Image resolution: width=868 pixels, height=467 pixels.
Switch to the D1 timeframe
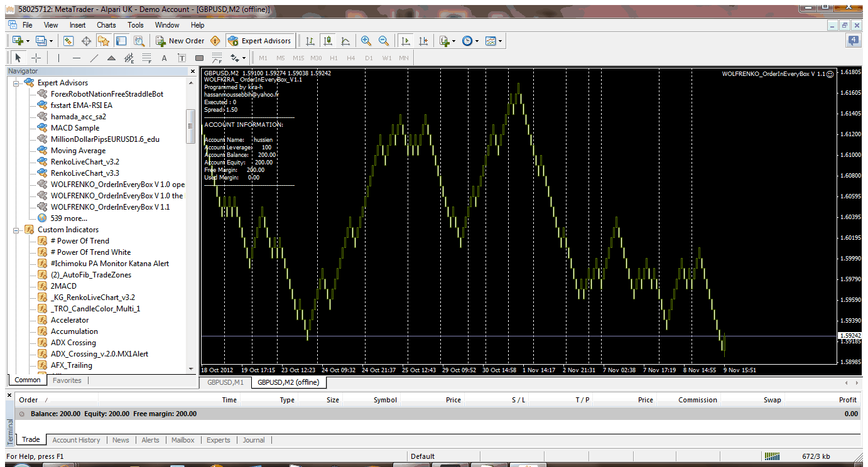369,58
